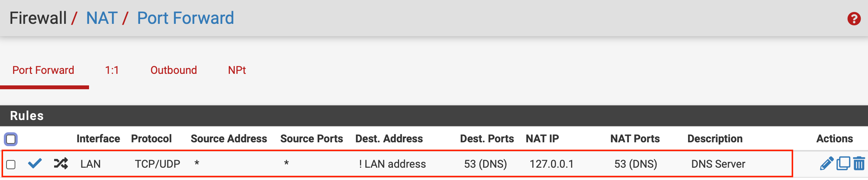Click the 127.0.0.1 NAT IP entry
868x180 pixels.
coord(551,164)
